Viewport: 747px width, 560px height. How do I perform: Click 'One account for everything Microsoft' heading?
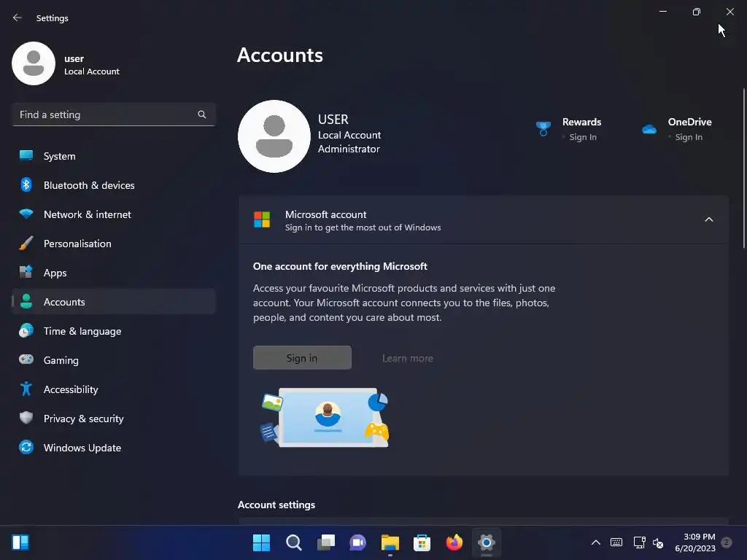340,266
